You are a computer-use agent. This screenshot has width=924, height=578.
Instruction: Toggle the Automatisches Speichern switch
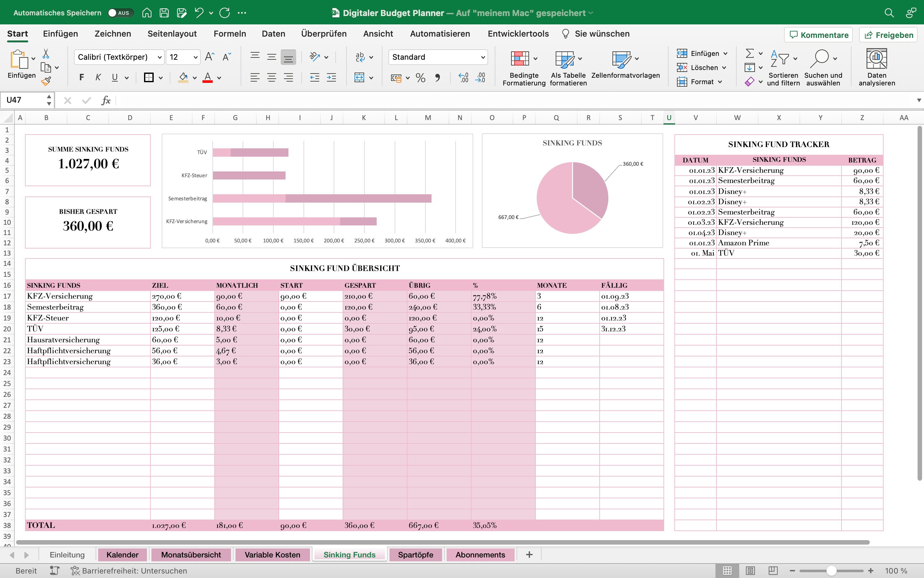(x=120, y=13)
